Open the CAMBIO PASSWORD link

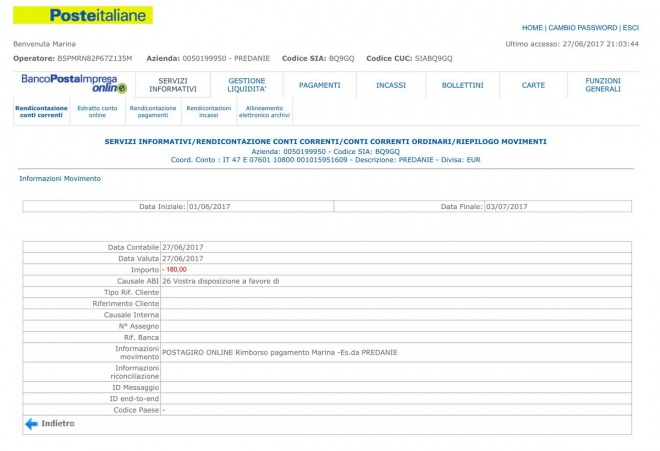[x=582, y=28]
